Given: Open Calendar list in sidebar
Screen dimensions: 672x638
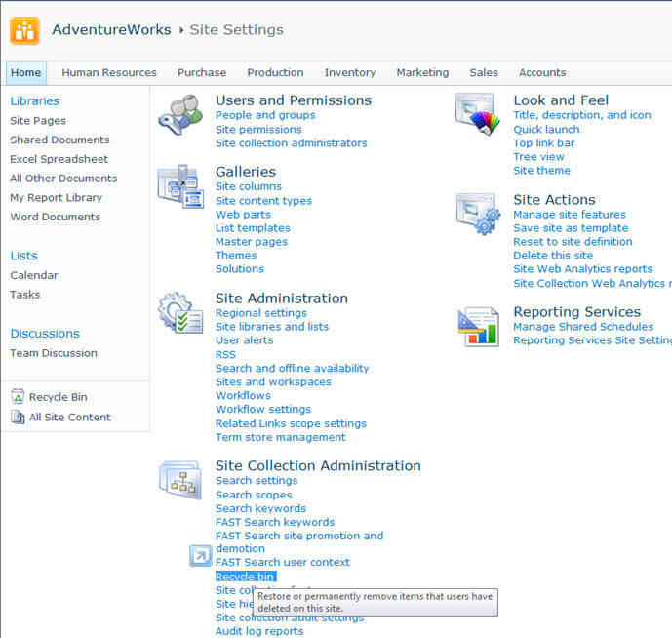Looking at the screenshot, I should [34, 275].
